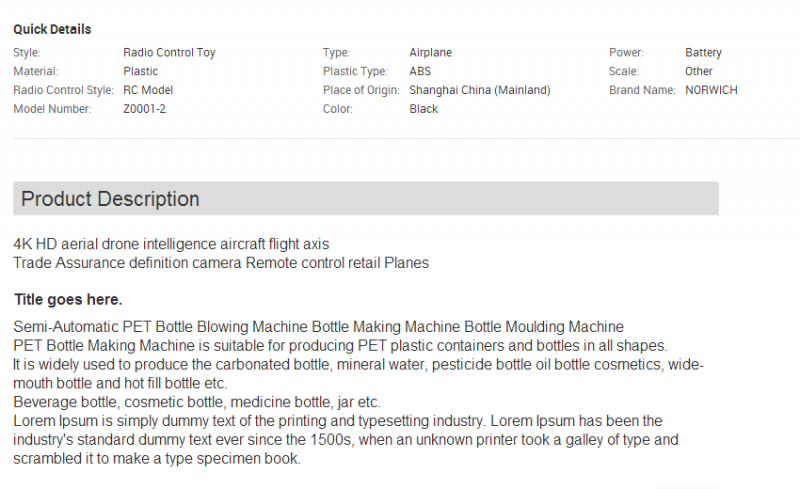Click the Battery power value

(703, 53)
